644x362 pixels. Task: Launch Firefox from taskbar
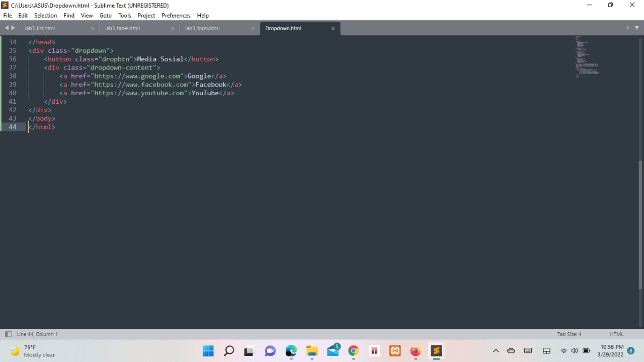(x=416, y=351)
